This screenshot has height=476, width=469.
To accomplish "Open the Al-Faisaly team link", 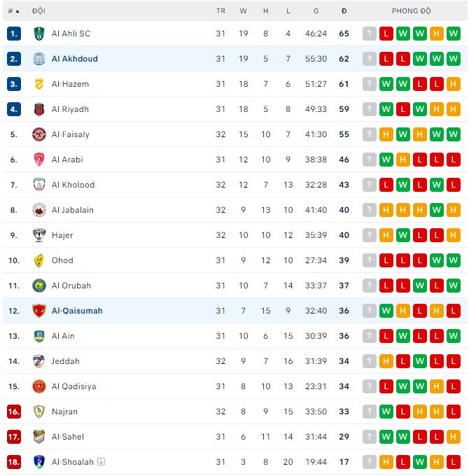I will (71, 134).
